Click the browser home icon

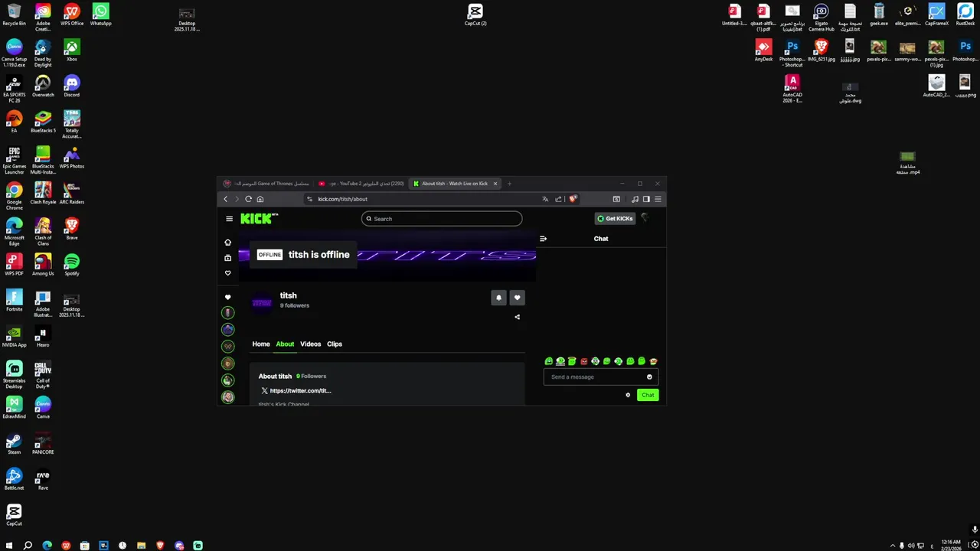pos(260,199)
